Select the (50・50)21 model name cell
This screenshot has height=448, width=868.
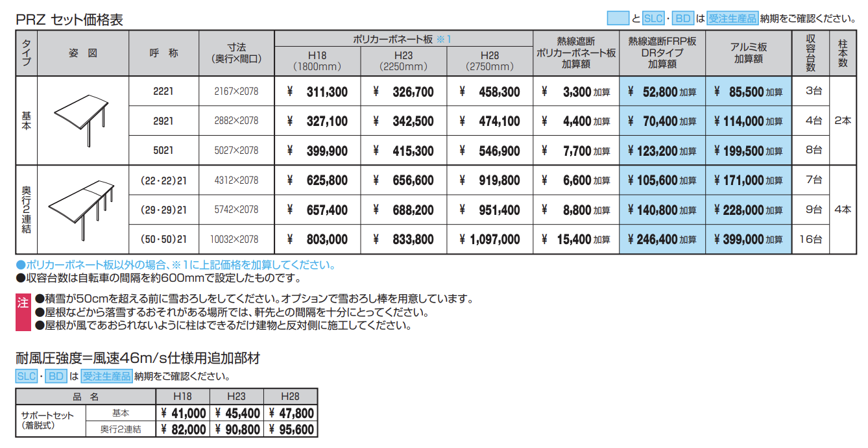(x=163, y=240)
